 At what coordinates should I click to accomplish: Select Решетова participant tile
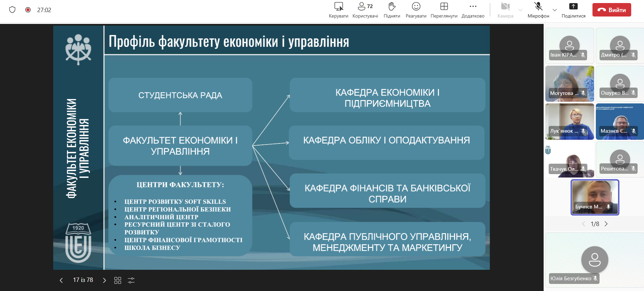click(x=620, y=160)
